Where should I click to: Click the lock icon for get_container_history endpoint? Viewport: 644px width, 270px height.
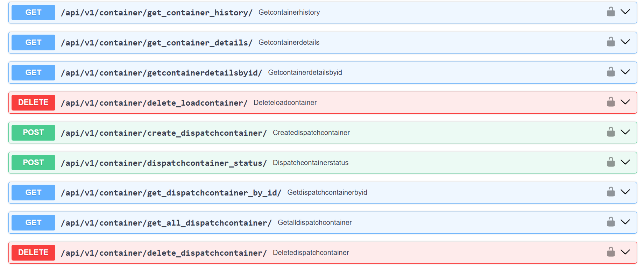point(611,12)
